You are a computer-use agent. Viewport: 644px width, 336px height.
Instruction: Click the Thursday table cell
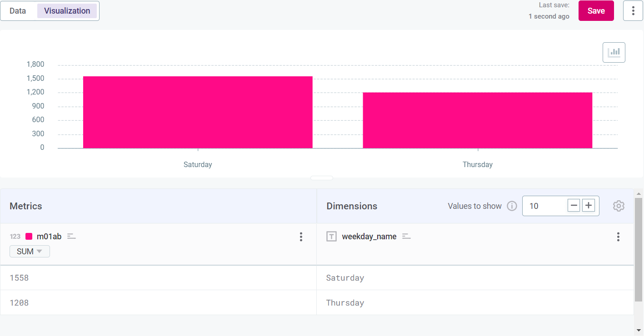point(475,302)
